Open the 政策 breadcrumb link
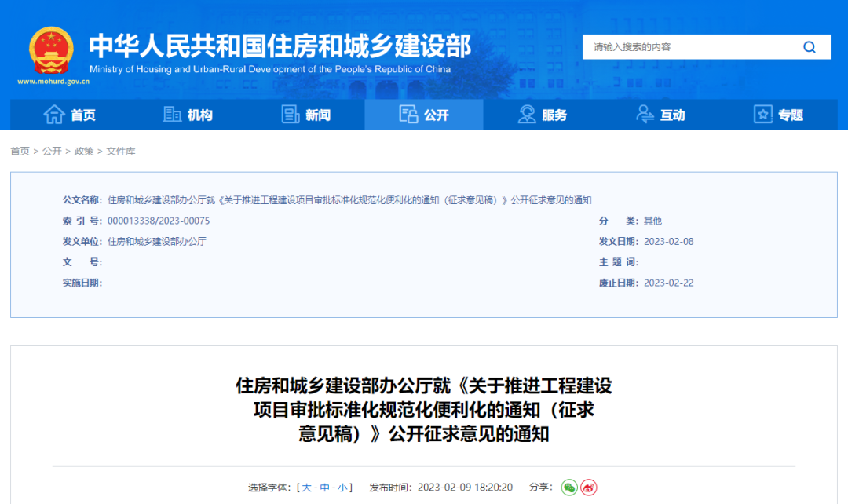848x504 pixels. point(84,151)
